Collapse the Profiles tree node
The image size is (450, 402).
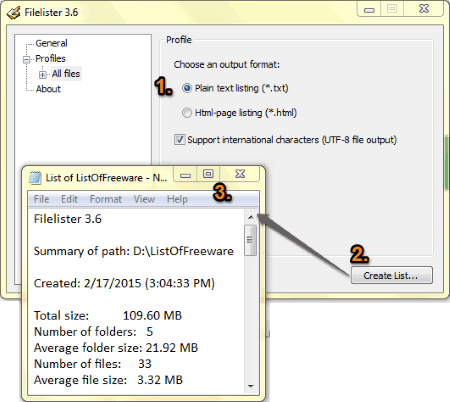click(x=27, y=60)
